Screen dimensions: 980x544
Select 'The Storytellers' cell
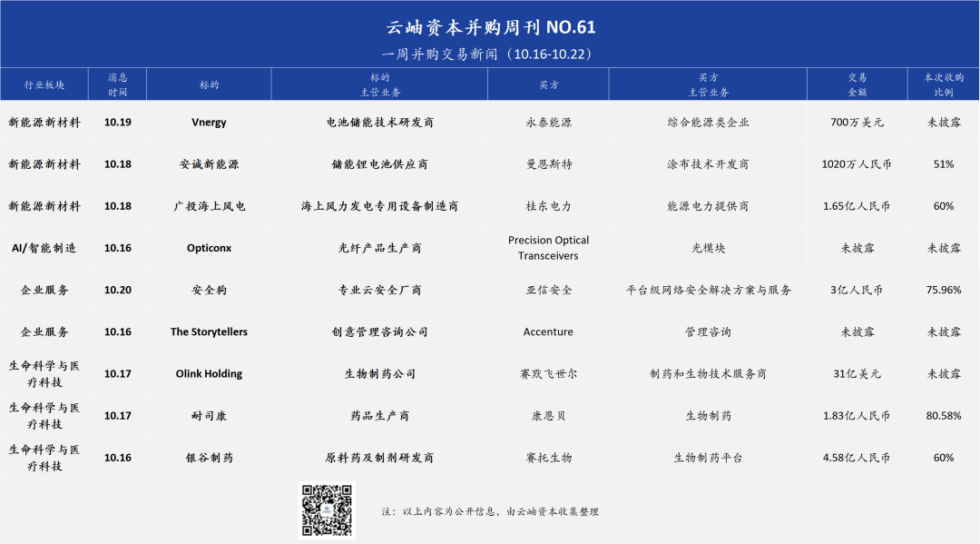tap(209, 332)
